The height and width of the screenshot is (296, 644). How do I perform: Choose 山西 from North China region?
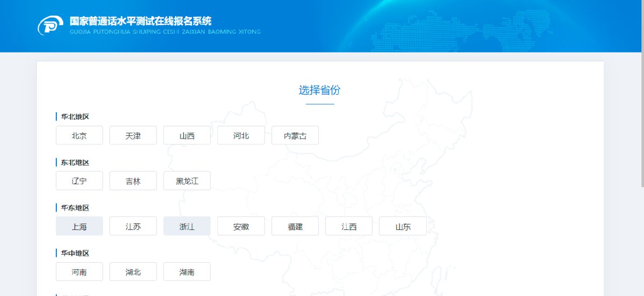coord(187,135)
